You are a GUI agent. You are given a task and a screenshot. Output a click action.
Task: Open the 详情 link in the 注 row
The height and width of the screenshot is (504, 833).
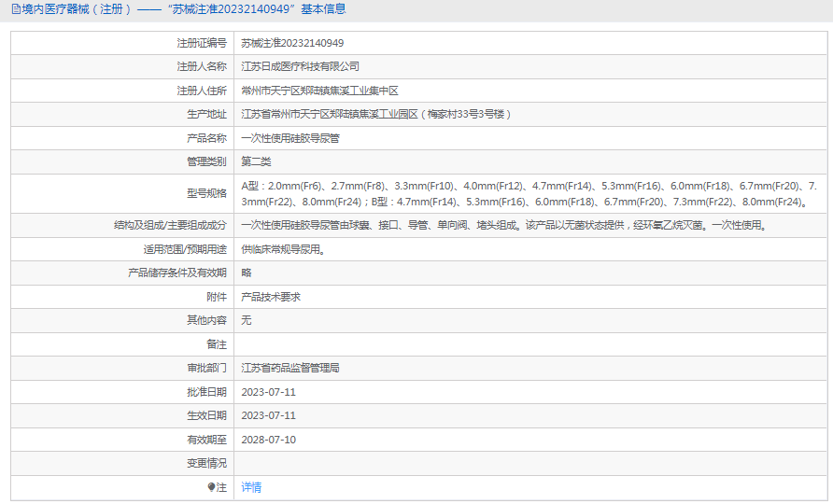click(x=251, y=487)
